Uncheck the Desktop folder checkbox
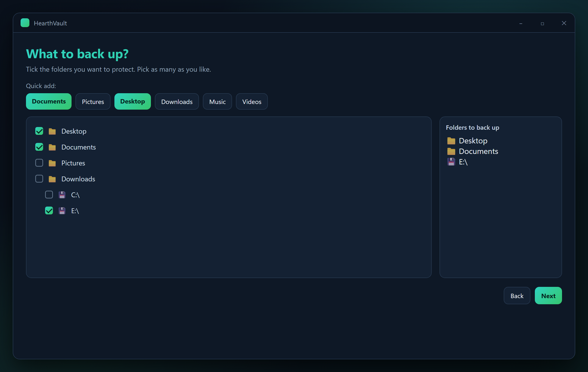The width and height of the screenshot is (588, 372). pyautogui.click(x=39, y=131)
